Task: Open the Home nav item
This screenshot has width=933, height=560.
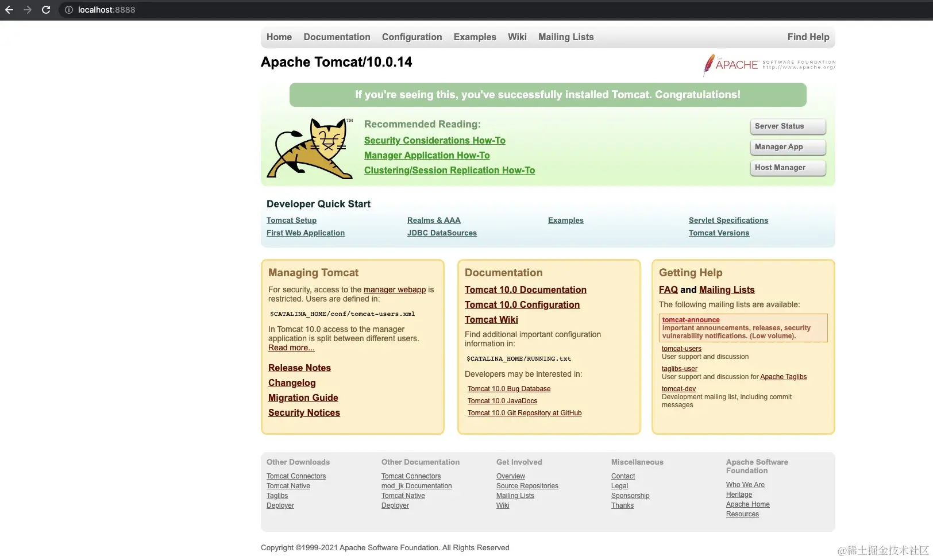Action: pos(279,37)
